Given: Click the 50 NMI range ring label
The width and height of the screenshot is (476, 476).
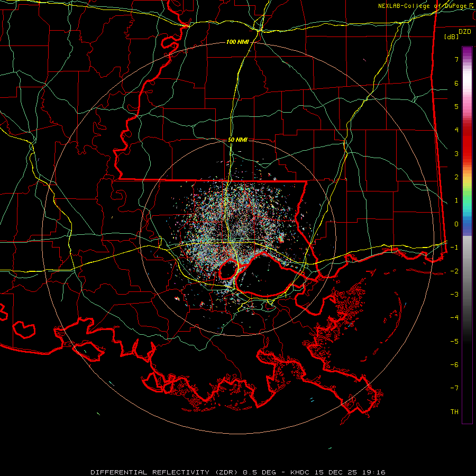Looking at the screenshot, I should [237, 140].
